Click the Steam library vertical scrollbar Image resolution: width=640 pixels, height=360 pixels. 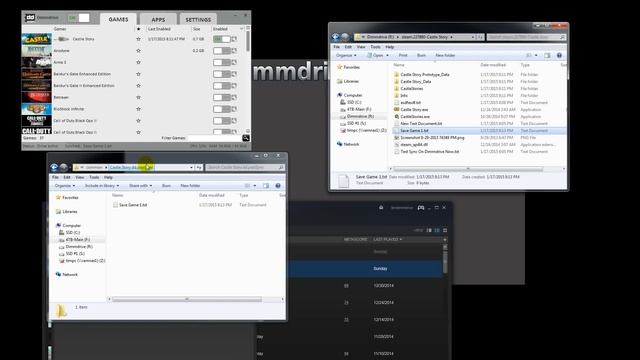pos(445,261)
